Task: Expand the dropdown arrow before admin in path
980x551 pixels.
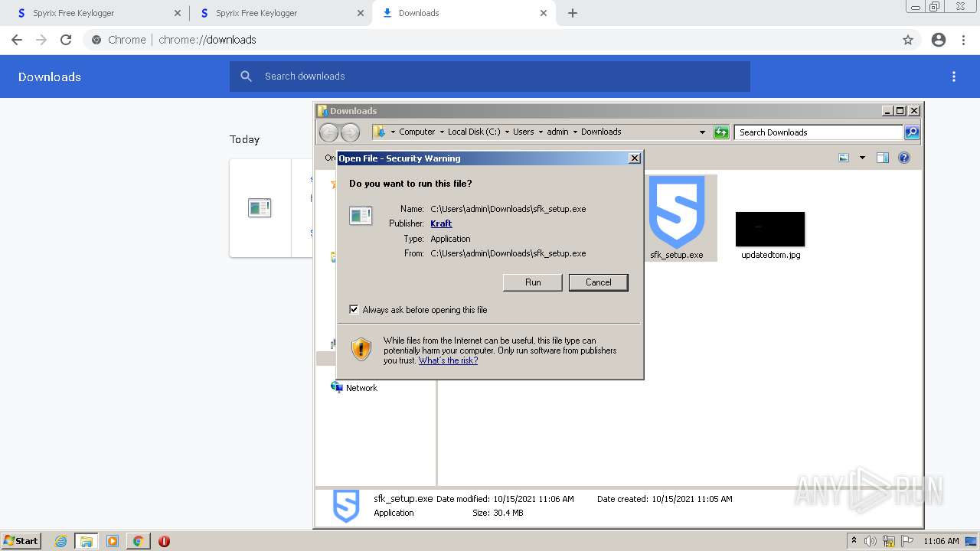Action: point(541,132)
